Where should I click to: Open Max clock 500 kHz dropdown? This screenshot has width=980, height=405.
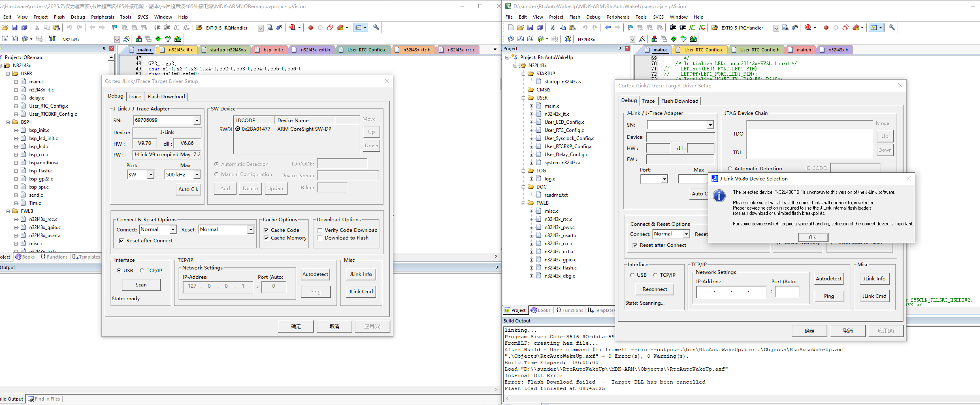[x=197, y=174]
